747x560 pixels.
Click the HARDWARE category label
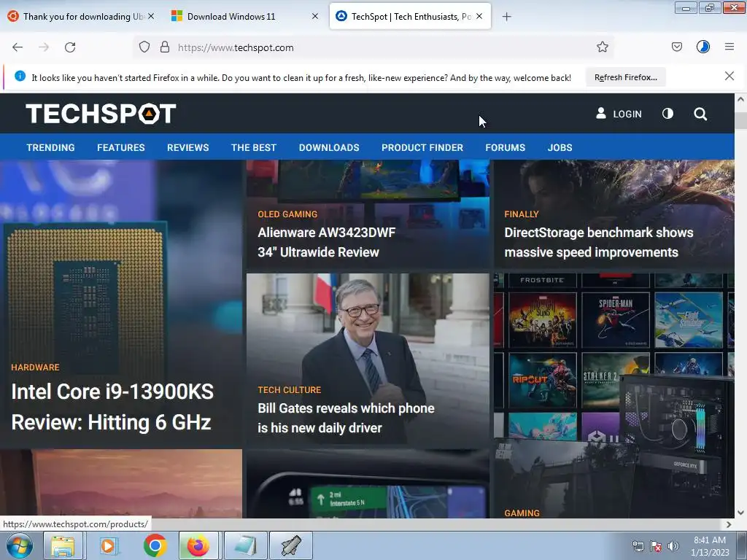click(x=35, y=367)
